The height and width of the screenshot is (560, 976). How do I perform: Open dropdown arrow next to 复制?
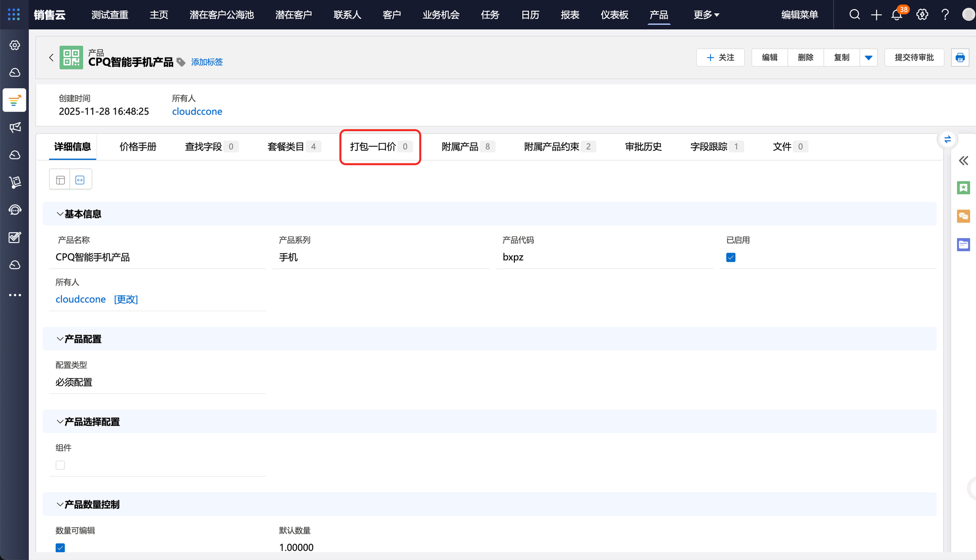pyautogui.click(x=869, y=58)
